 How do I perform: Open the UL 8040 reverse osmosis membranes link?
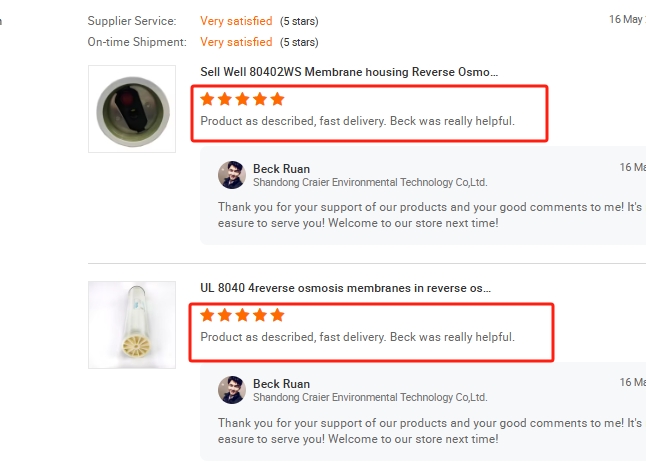tap(345, 288)
